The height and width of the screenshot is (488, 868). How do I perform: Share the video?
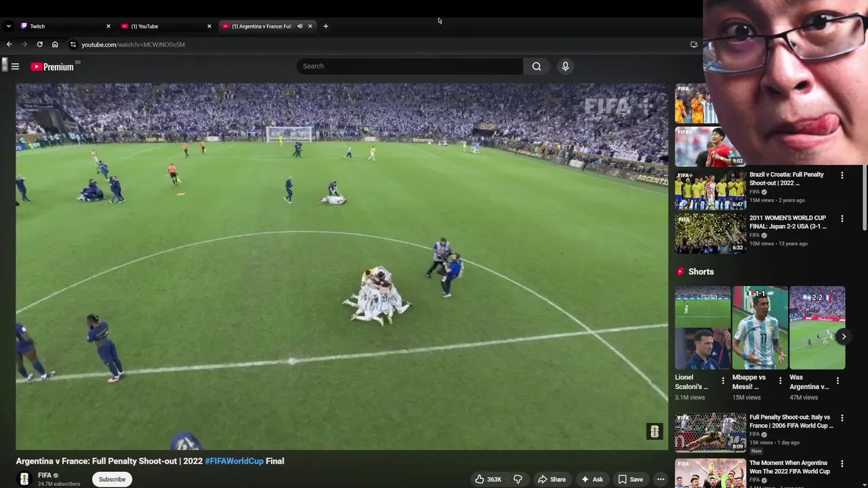coord(551,479)
